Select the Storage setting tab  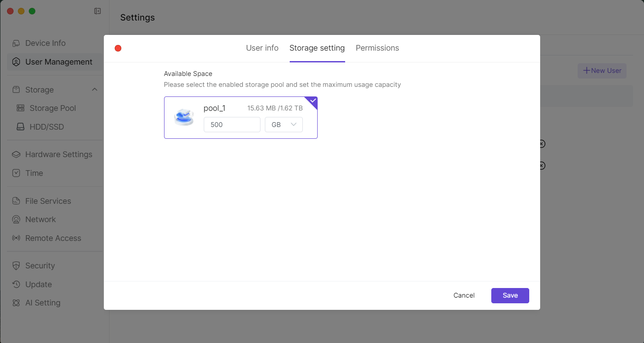[317, 48]
